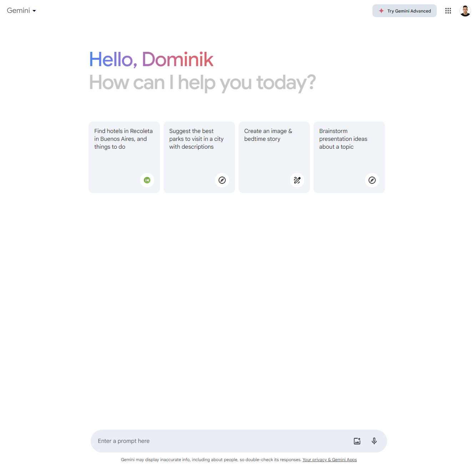The height and width of the screenshot is (464, 476).
Task: Activate the microphone voice input
Action: click(374, 441)
